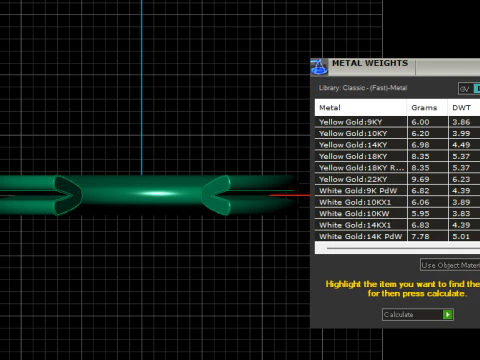This screenshot has height=360, width=480.
Task: Select the White Gold:10KW row
Action: 397,213
